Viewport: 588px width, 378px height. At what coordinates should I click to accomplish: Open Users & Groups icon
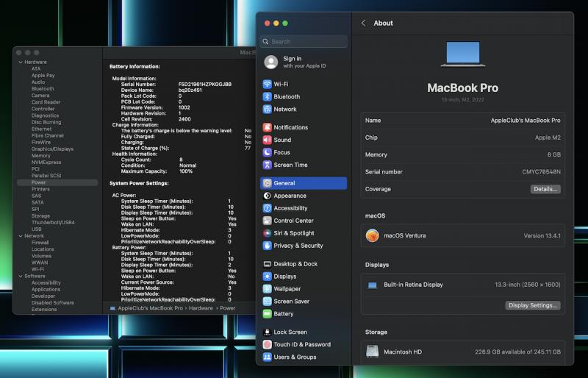[267, 357]
